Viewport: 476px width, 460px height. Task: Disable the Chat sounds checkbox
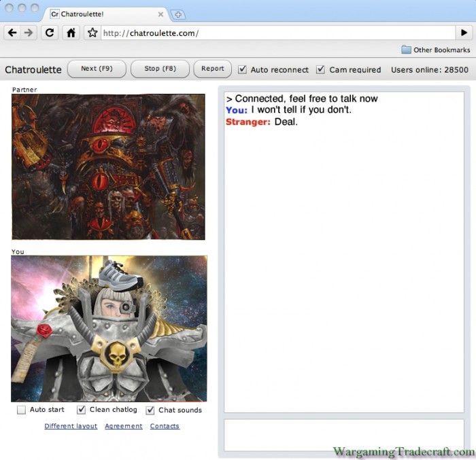[x=150, y=410]
